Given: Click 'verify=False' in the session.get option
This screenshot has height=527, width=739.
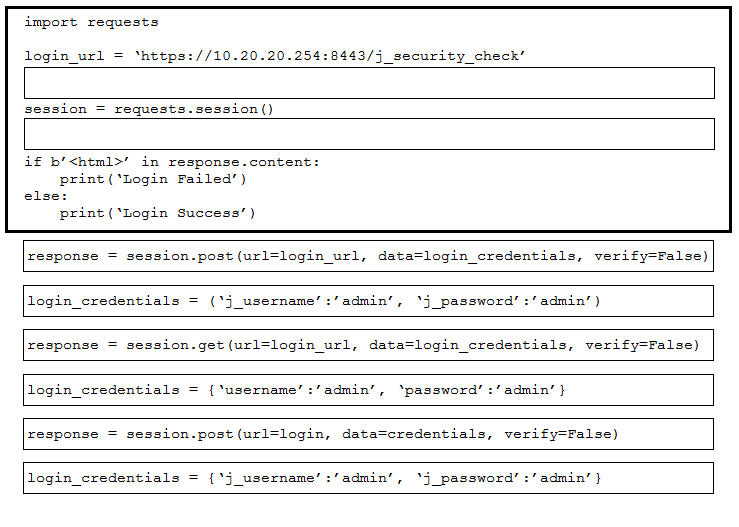Looking at the screenshot, I should tap(639, 345).
